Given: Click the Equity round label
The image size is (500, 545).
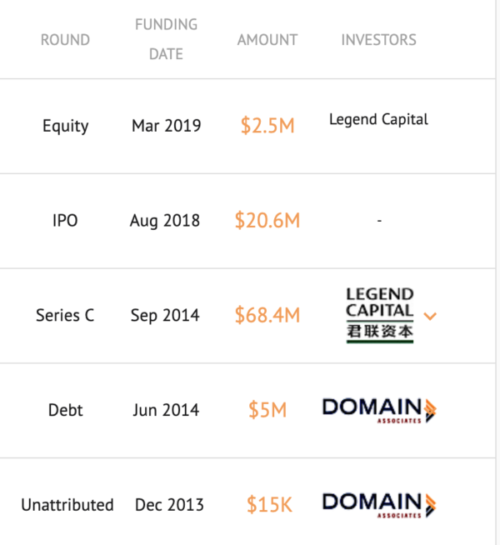Looking at the screenshot, I should 65,125.
